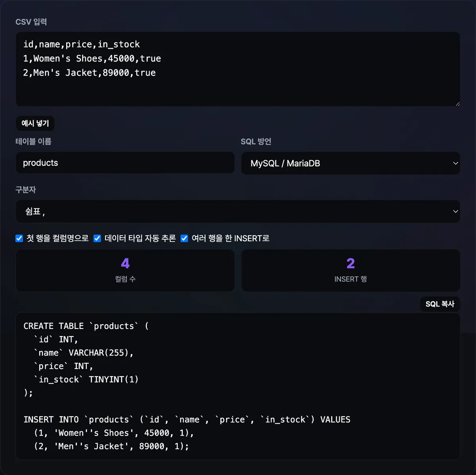Focus the CSV 입력 text area

(238, 69)
